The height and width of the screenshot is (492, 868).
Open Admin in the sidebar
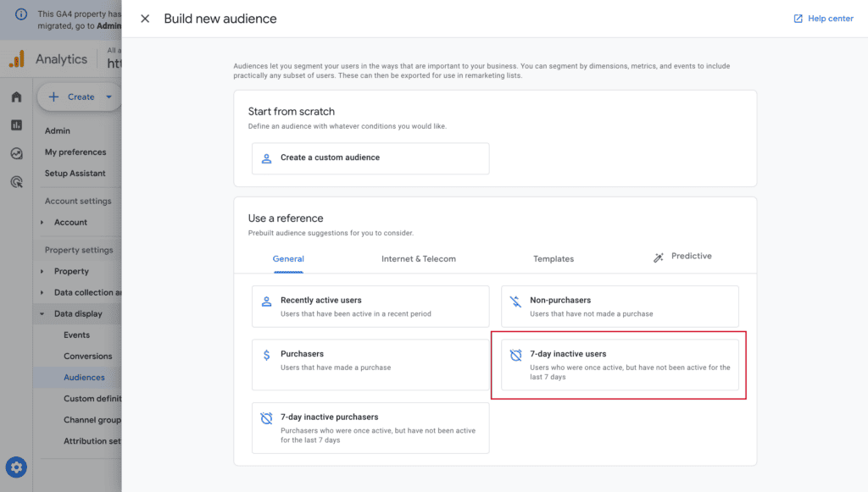(x=58, y=131)
